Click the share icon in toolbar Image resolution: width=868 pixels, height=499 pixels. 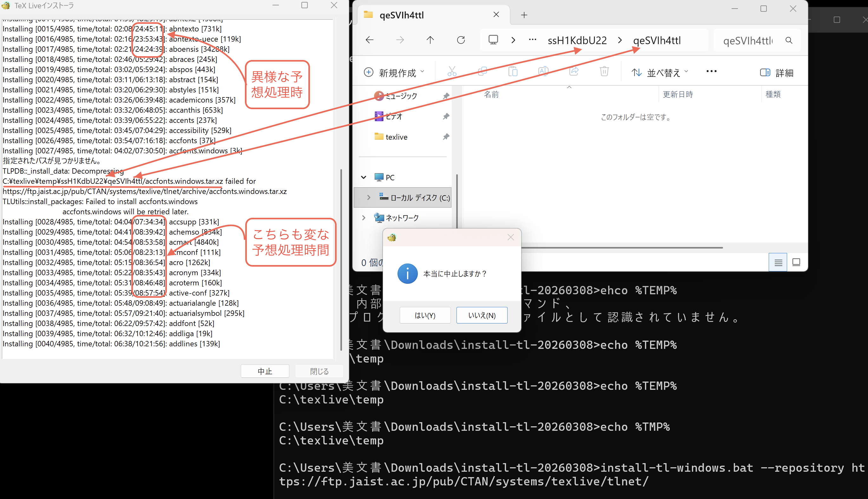click(x=574, y=72)
